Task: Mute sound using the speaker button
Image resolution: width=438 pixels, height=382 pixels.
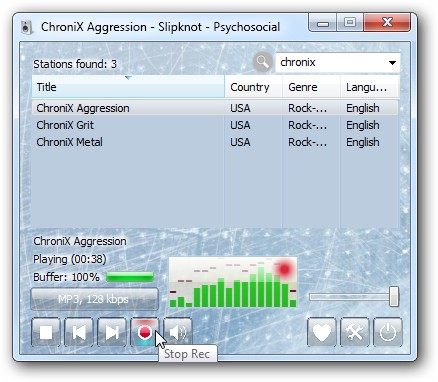Action: coord(178,332)
